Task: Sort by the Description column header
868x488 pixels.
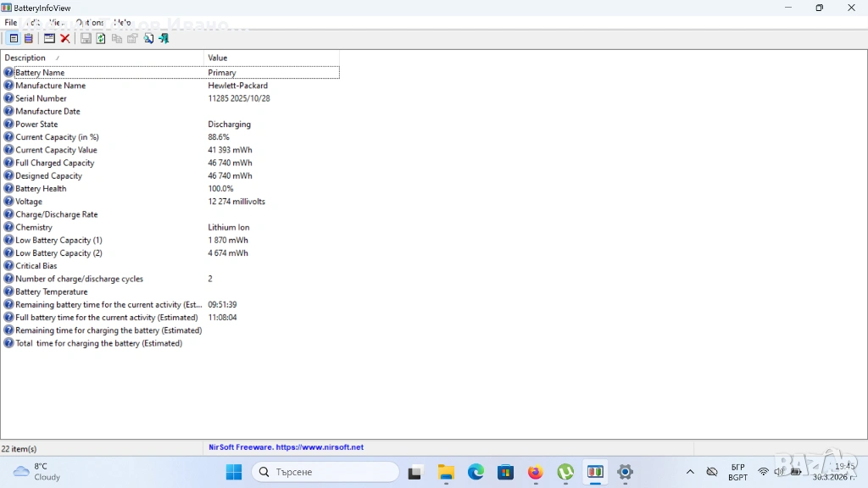Action: 102,58
